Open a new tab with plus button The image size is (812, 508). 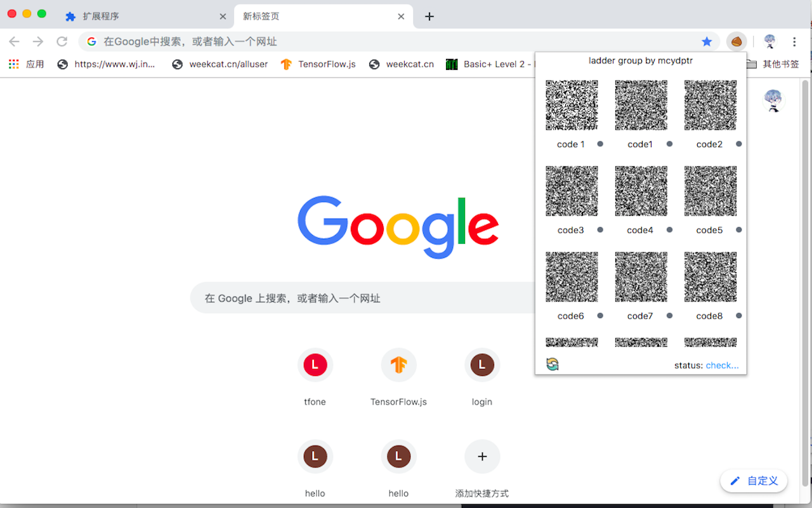coord(429,17)
